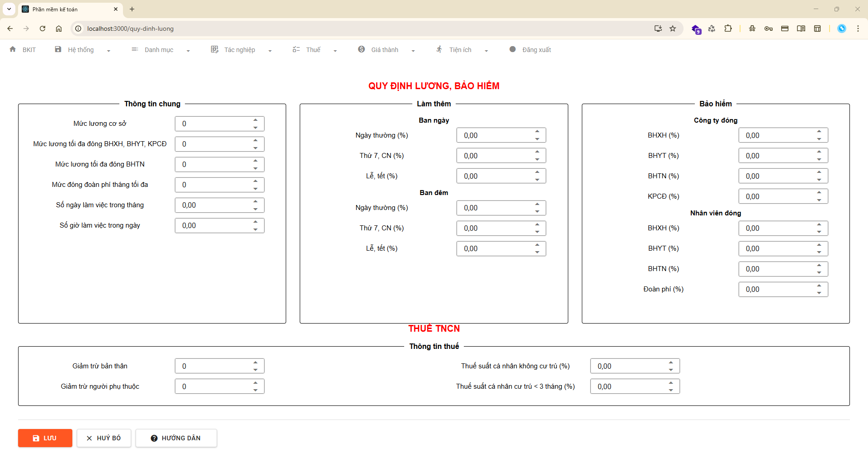868x467 pixels.
Task: Click the Tiện ích running-person icon
Action: 439,49
